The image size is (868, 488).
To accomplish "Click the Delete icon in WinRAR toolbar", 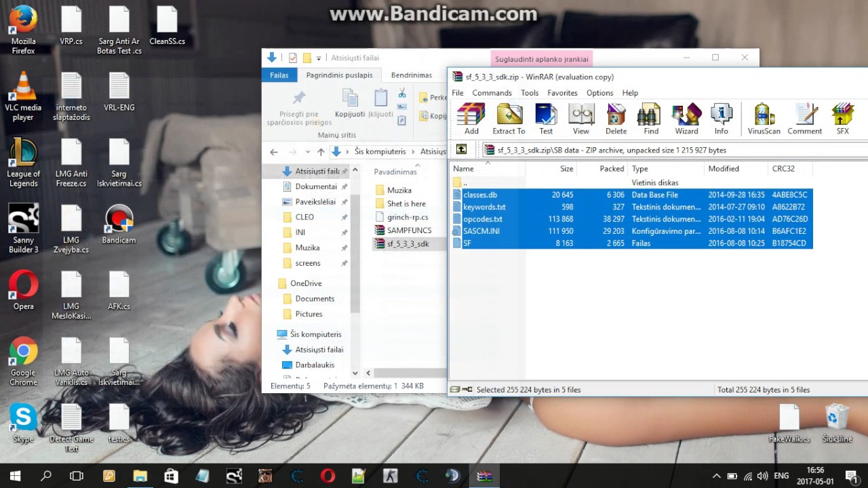I will click(x=616, y=119).
